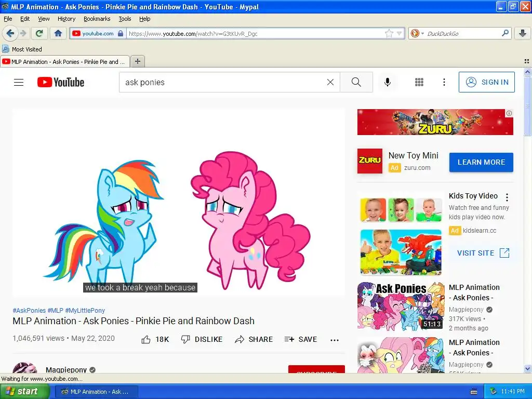Open the Ask Ponies 51:13 video thumbnail
Viewport: 532px width, 399px height.
pos(401,307)
